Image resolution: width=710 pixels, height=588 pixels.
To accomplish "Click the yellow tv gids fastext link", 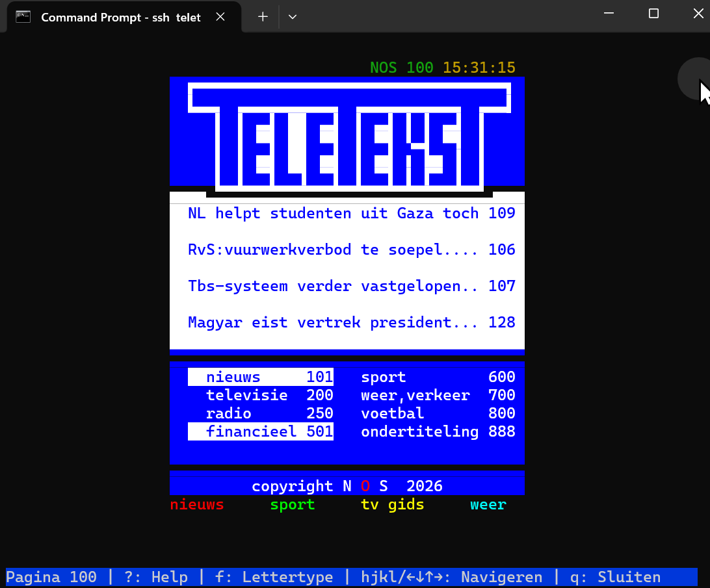I will click(x=393, y=505).
